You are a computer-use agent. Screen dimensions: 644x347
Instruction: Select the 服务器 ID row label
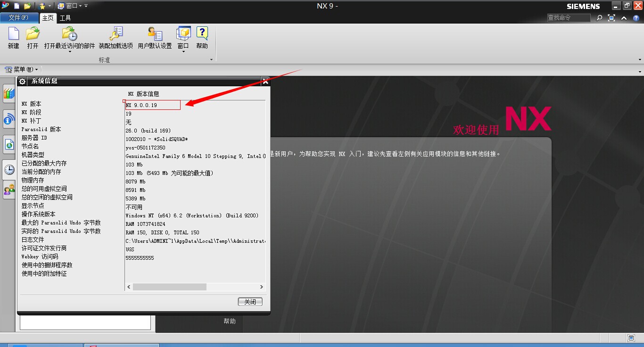coord(34,138)
